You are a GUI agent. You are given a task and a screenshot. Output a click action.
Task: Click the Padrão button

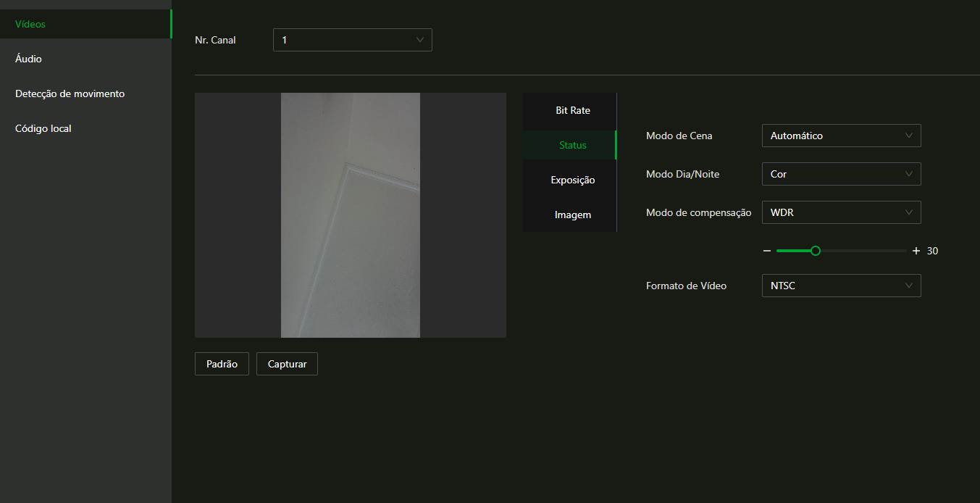(222, 364)
